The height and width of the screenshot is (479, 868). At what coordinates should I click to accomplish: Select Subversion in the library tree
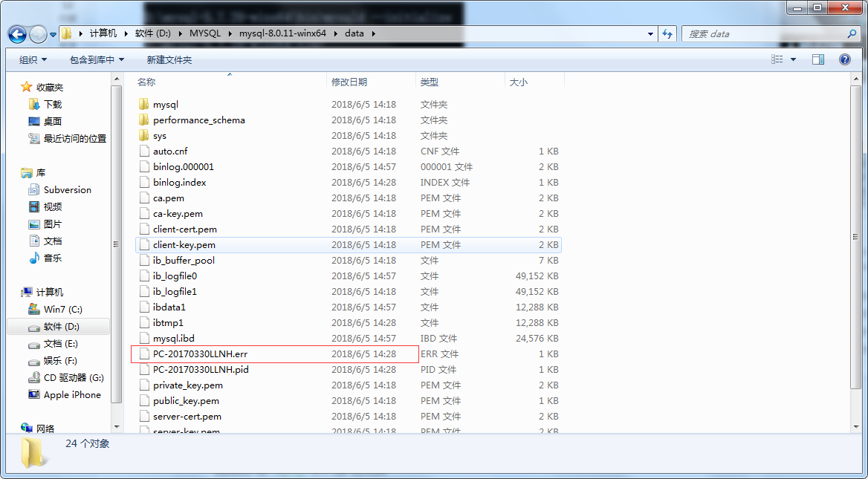pos(67,190)
